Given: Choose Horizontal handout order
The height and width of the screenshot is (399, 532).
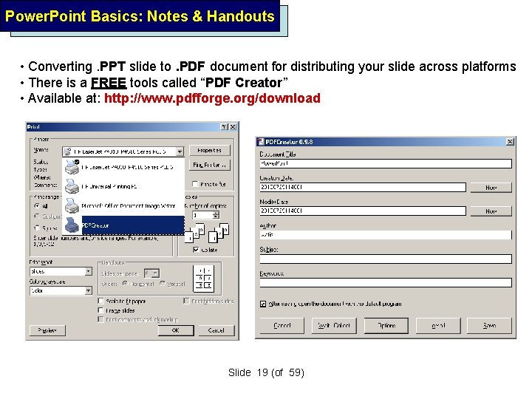Looking at the screenshot, I should pos(125,283).
